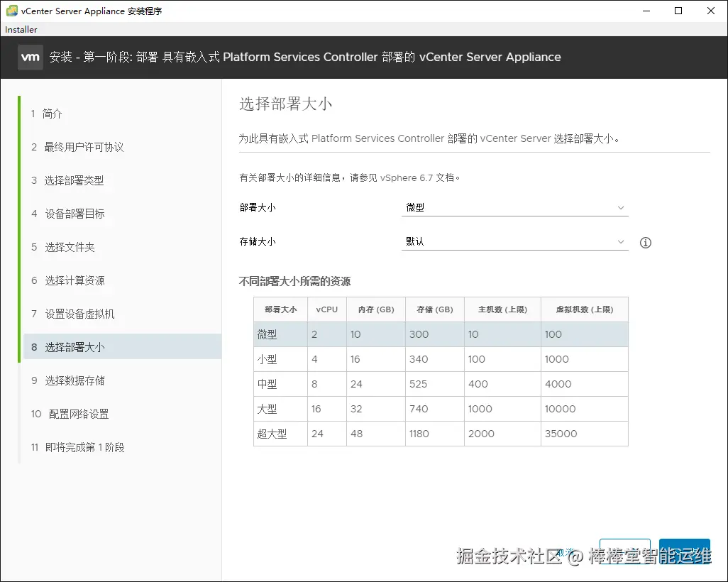This screenshot has height=582, width=728.
Task: Go to step 5 选择文件夹
Action: 63,247
